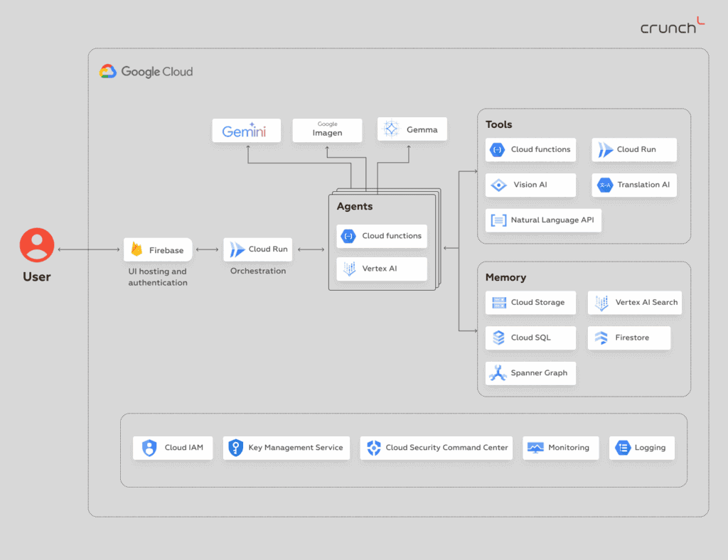728x560 pixels.
Task: Click the Cloud IAM shield icon
Action: pos(149,448)
